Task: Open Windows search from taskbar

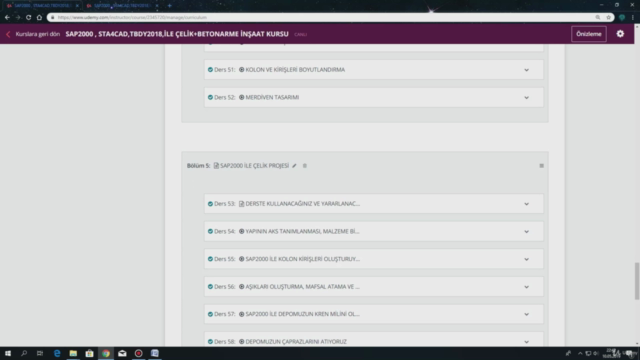Action: pos(24,353)
